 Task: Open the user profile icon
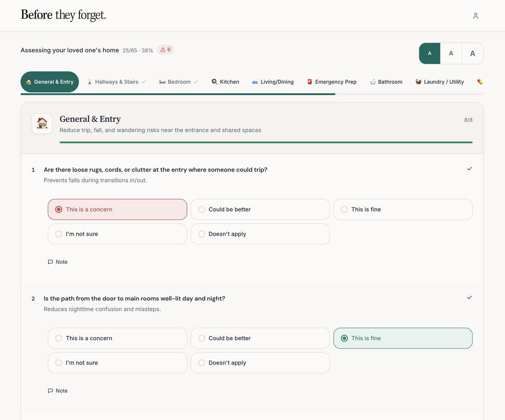pyautogui.click(x=476, y=16)
